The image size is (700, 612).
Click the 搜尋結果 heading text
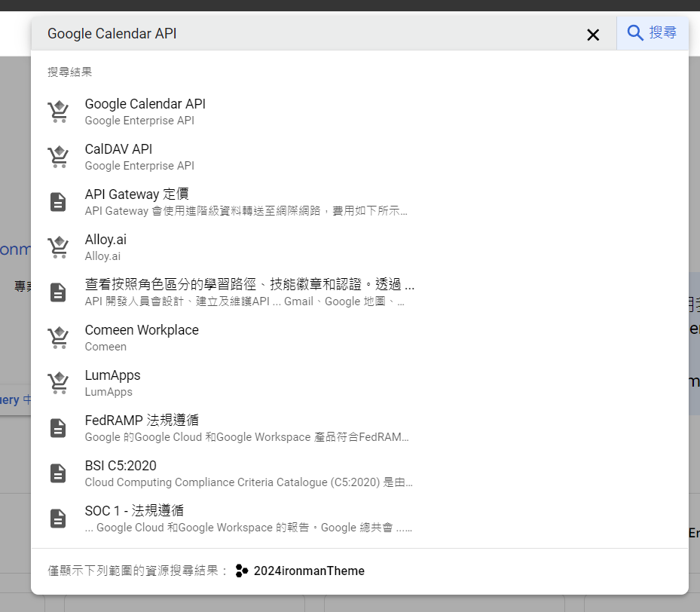[69, 72]
